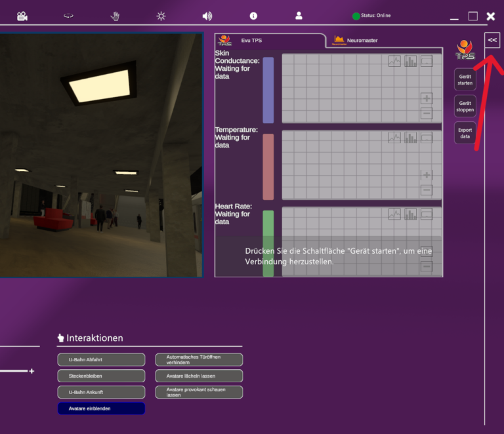Click Temperature Waiting for data label
The image size is (504, 434).
click(236, 138)
